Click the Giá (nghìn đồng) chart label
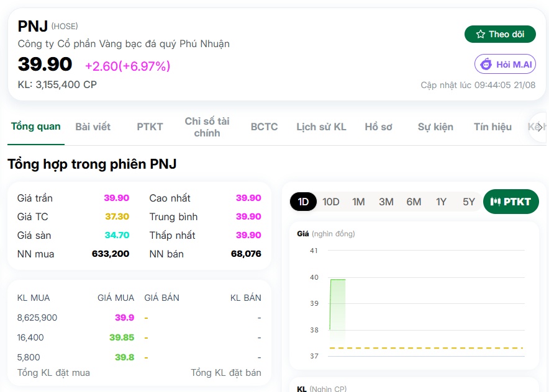549x392 pixels. (326, 234)
